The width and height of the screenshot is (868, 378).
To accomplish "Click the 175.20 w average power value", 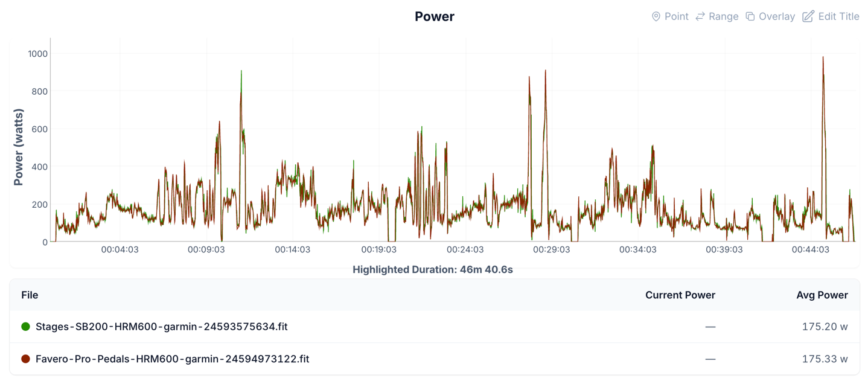I will coord(825,327).
